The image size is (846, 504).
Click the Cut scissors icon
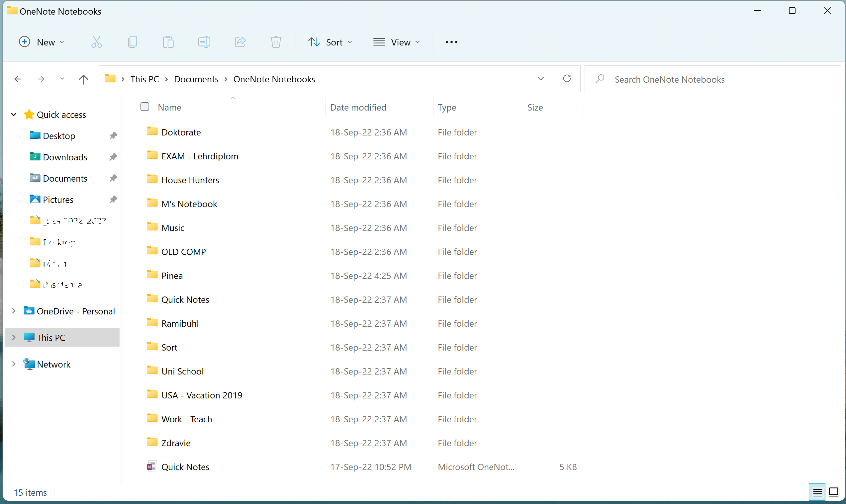[x=97, y=42]
